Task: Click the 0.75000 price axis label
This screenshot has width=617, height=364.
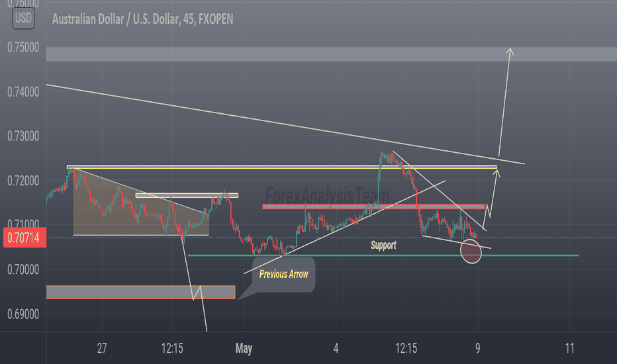Action: point(23,48)
